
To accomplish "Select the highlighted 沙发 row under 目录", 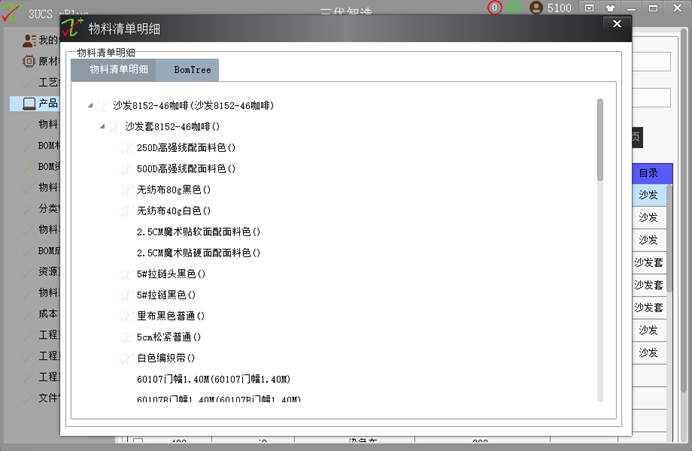I will point(649,195).
